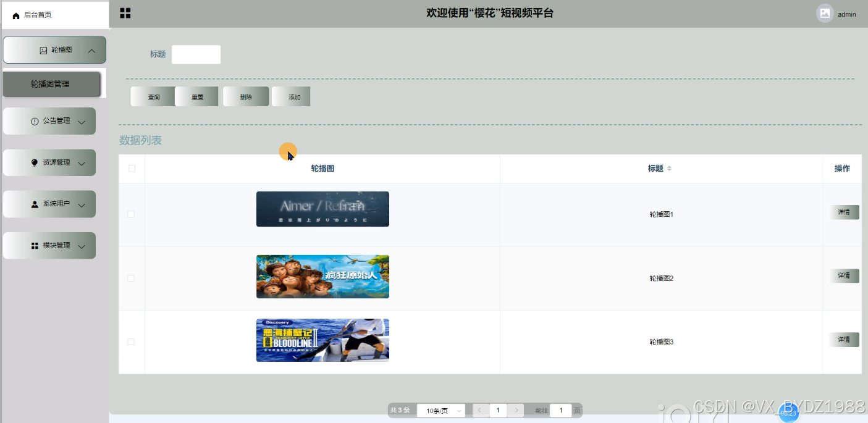Click the 查询 search button
Image resolution: width=868 pixels, height=423 pixels.
153,97
